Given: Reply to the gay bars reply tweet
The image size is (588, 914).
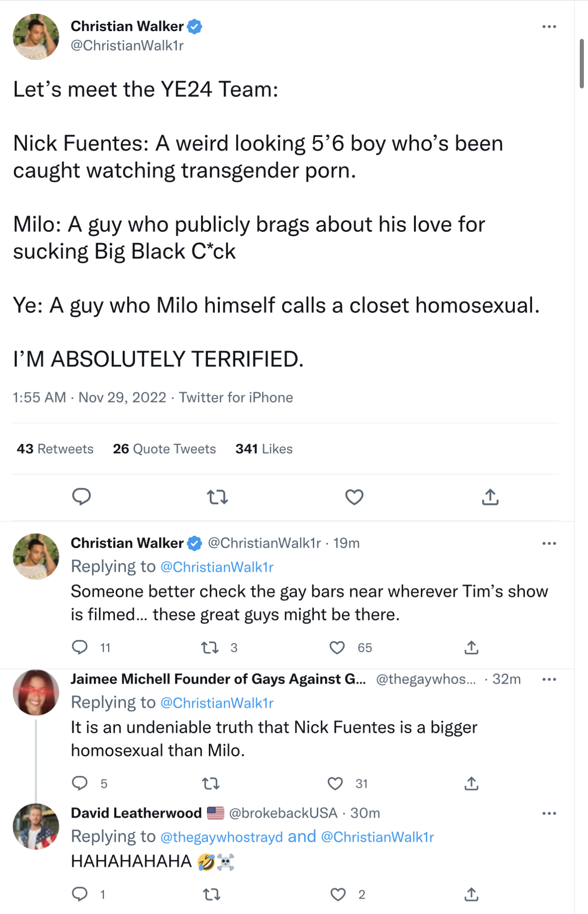Looking at the screenshot, I should [x=80, y=647].
